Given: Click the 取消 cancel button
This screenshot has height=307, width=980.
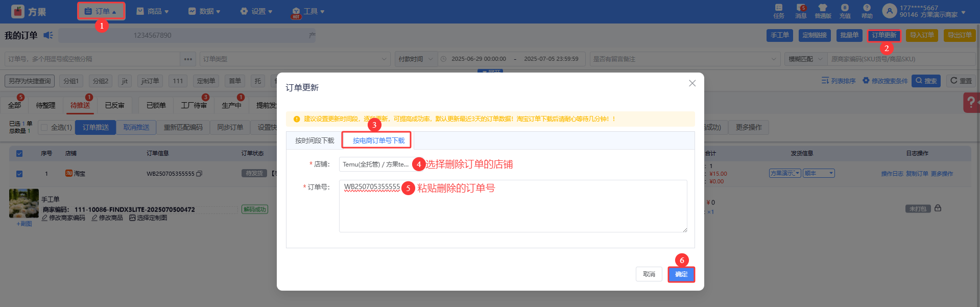Looking at the screenshot, I should click(x=649, y=274).
